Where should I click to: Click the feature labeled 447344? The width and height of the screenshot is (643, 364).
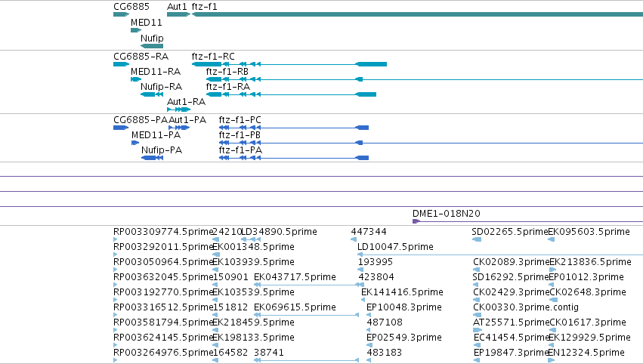pyautogui.click(x=369, y=232)
